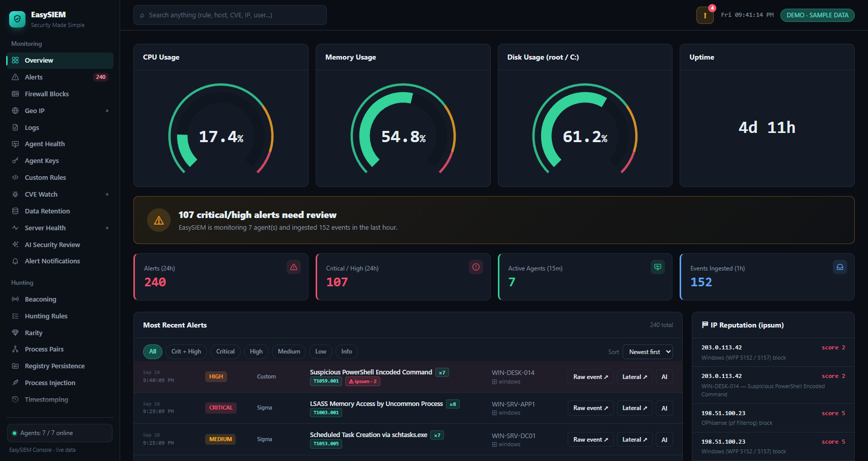Click the Timestomping clock icon
This screenshot has height=461, width=868.
coord(15,399)
